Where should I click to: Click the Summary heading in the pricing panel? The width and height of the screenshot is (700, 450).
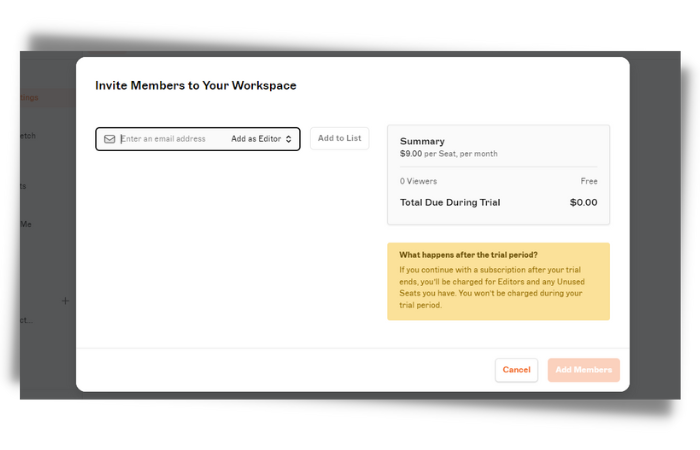click(x=422, y=142)
